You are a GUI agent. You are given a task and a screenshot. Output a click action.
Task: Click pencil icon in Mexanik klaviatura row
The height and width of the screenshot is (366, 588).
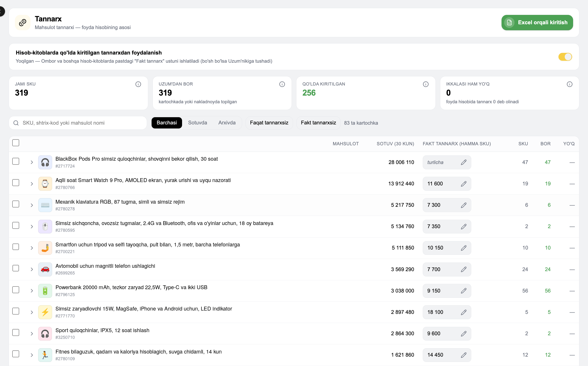click(x=464, y=205)
